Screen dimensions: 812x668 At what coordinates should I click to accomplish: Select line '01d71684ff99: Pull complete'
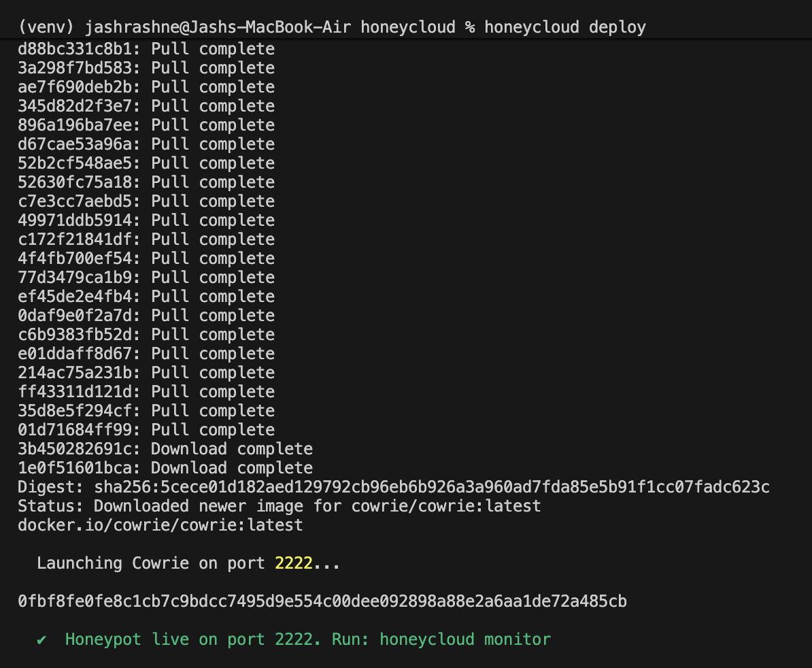pyautogui.click(x=146, y=430)
